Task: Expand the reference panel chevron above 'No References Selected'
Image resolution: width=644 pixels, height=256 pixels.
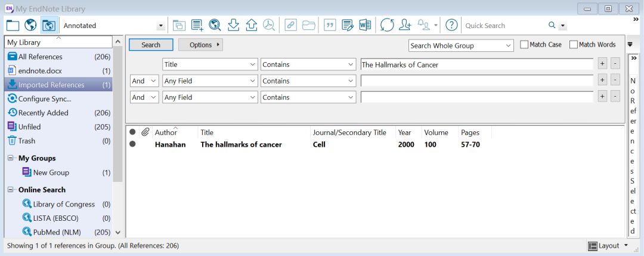Action: tap(634, 58)
